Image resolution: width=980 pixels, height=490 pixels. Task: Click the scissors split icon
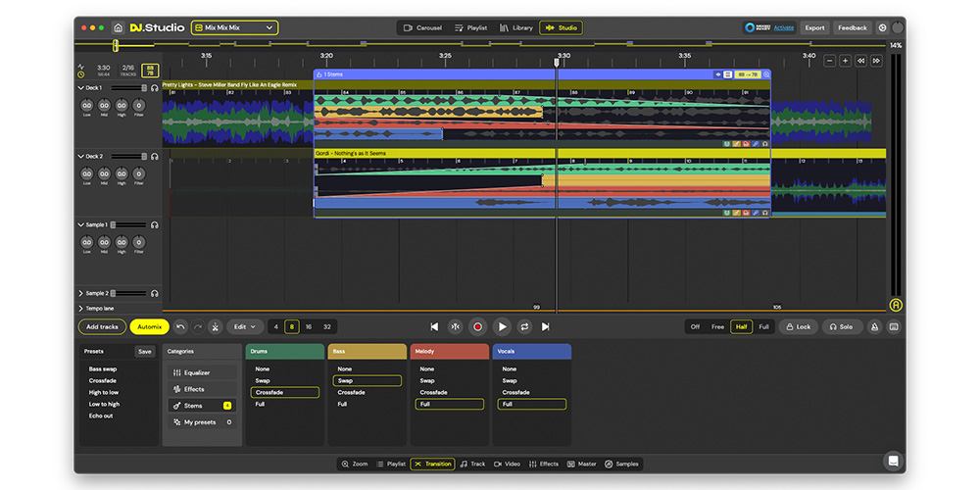coord(215,326)
